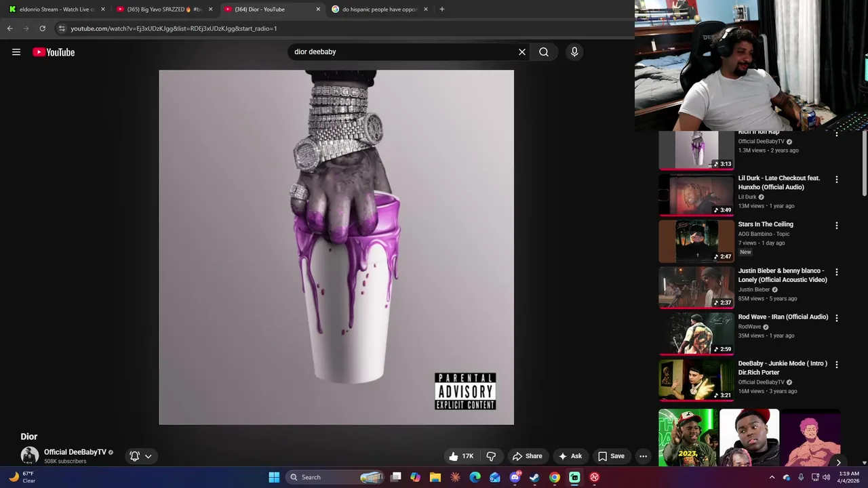Open Official DeeBabyTV channel avatar
This screenshot has height=488, width=868.
tap(30, 455)
